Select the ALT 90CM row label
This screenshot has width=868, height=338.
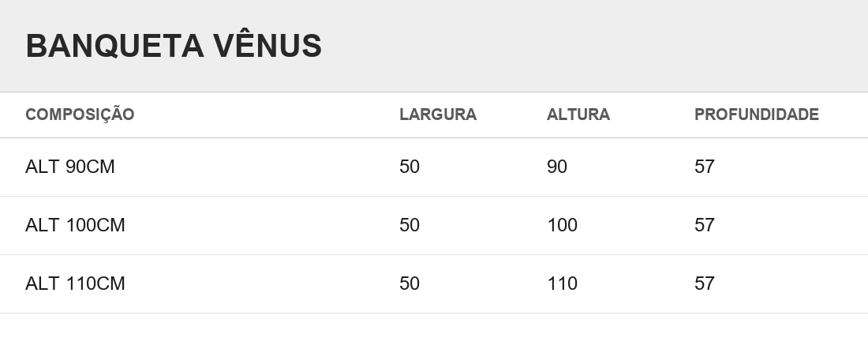pos(69,166)
